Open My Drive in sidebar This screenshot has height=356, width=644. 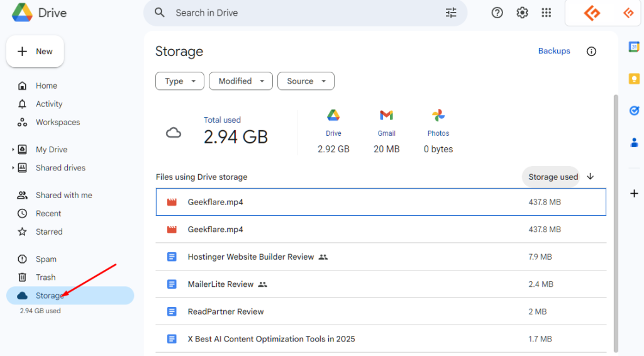(x=52, y=150)
